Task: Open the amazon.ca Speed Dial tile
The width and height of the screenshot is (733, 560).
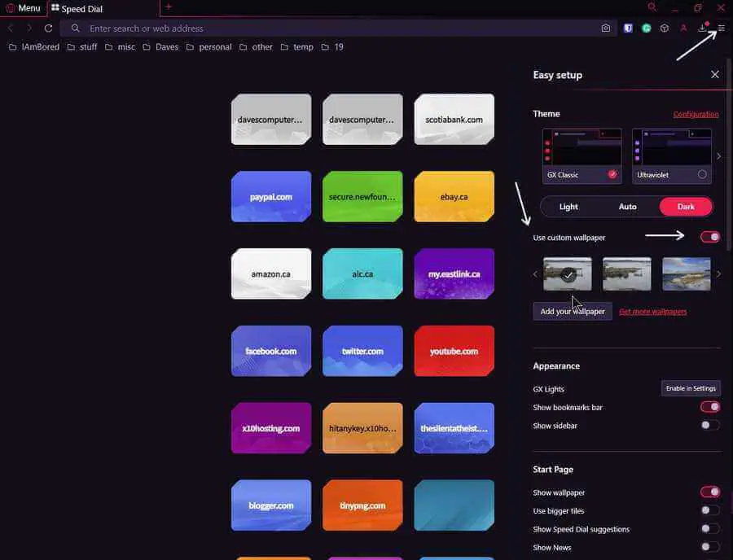Action: tap(271, 273)
